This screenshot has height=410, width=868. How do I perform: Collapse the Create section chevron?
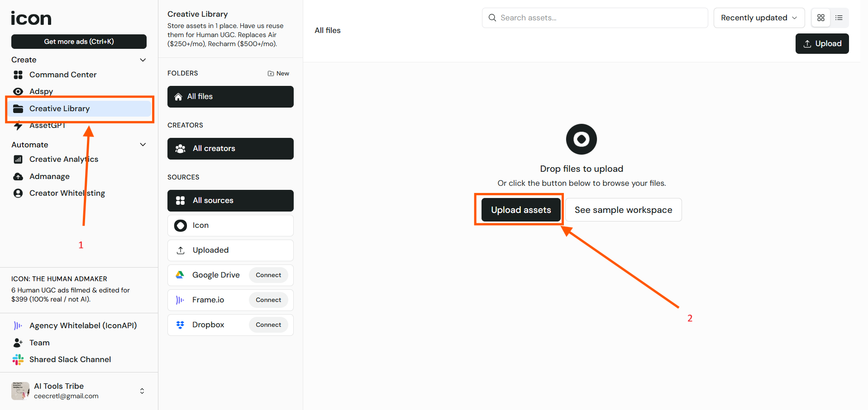(x=143, y=60)
